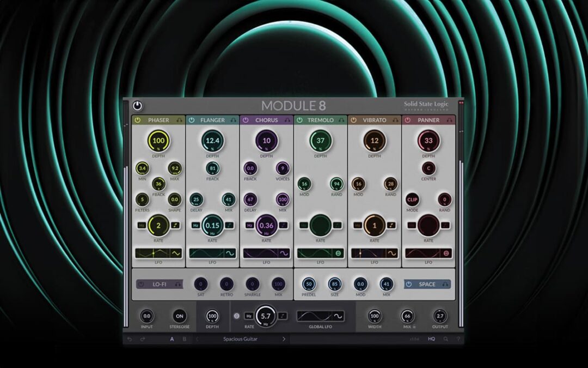The width and height of the screenshot is (588, 368).
Task: Open the Flanger LFO shape selector
Action: 230,254
